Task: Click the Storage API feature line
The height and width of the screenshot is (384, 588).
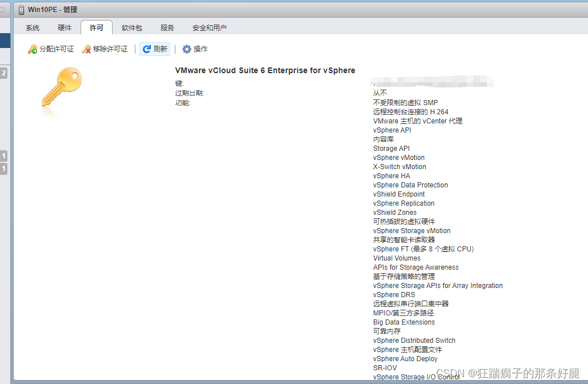Action: click(391, 149)
